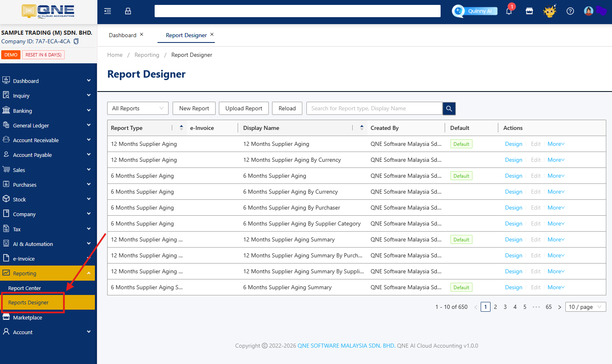Open the All Reports filter dropdown

tap(137, 108)
